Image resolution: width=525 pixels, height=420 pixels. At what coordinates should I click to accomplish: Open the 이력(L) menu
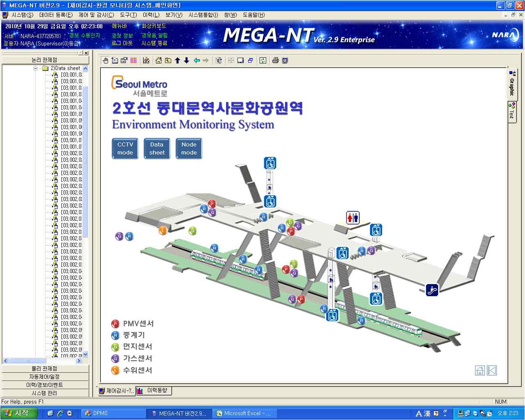tap(151, 15)
